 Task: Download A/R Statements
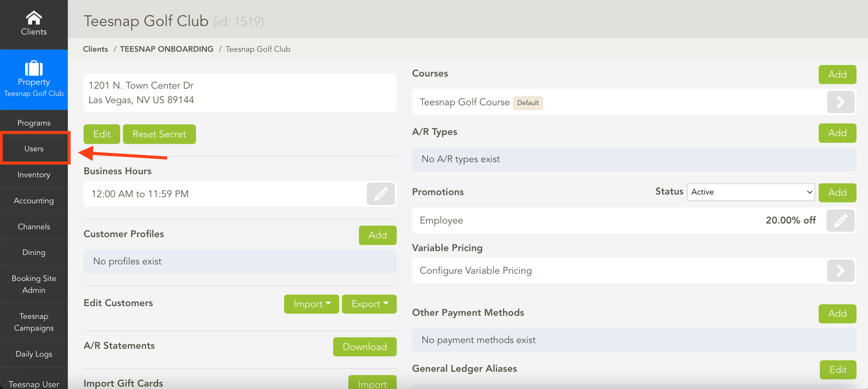(364, 347)
